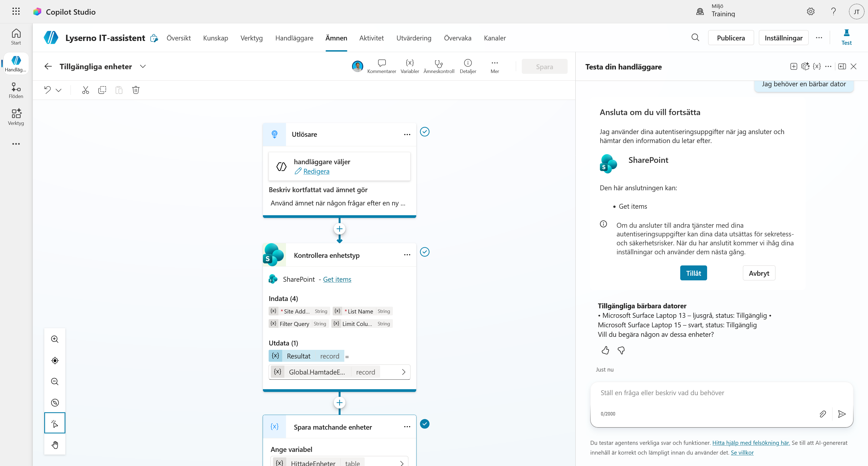Click the Publicera button
This screenshot has width=868, height=466.
pos(731,38)
